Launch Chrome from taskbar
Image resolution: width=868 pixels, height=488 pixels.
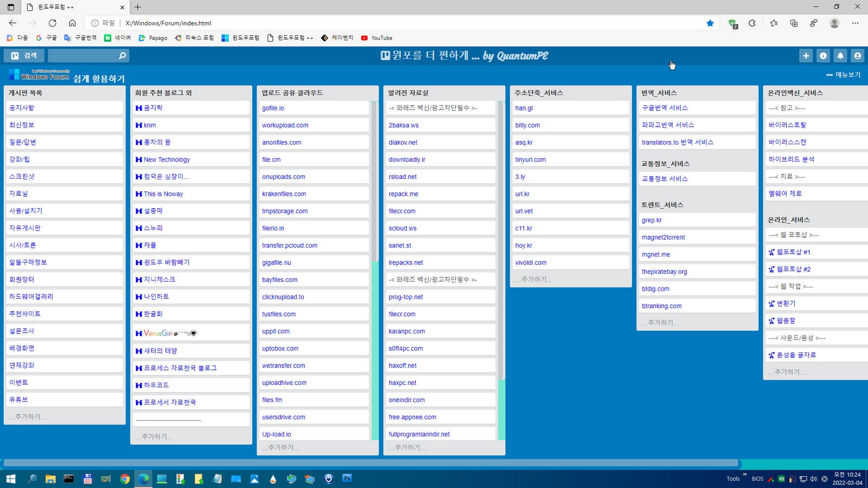point(125,479)
